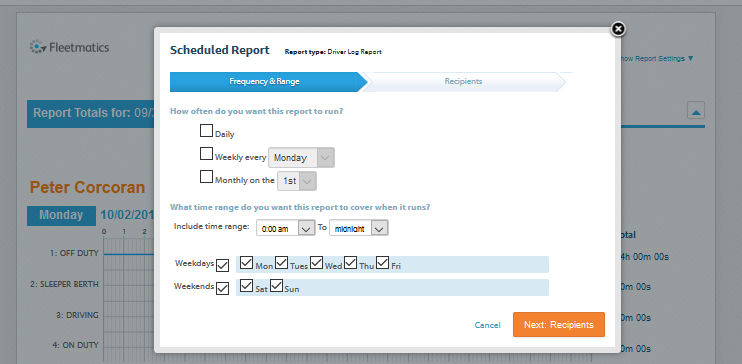Collapse Report Totals with up-arrow icon
The height and width of the screenshot is (364, 742).
point(696,110)
